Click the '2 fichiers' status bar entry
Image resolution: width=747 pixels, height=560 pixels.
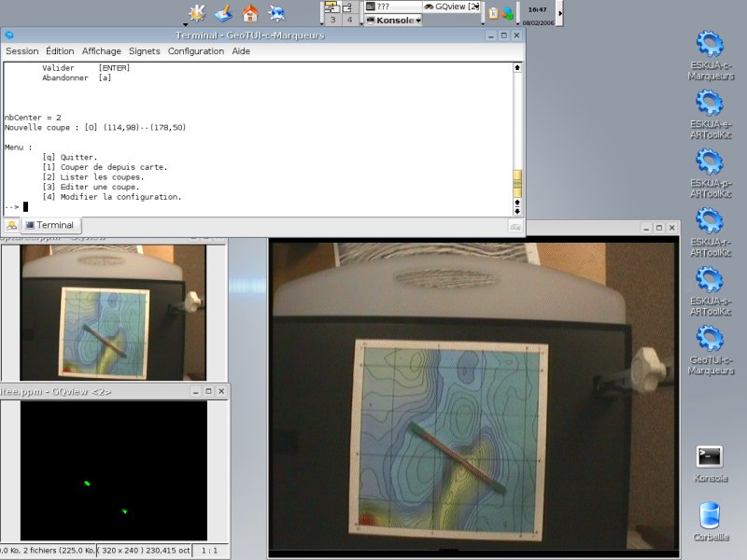(x=48, y=551)
